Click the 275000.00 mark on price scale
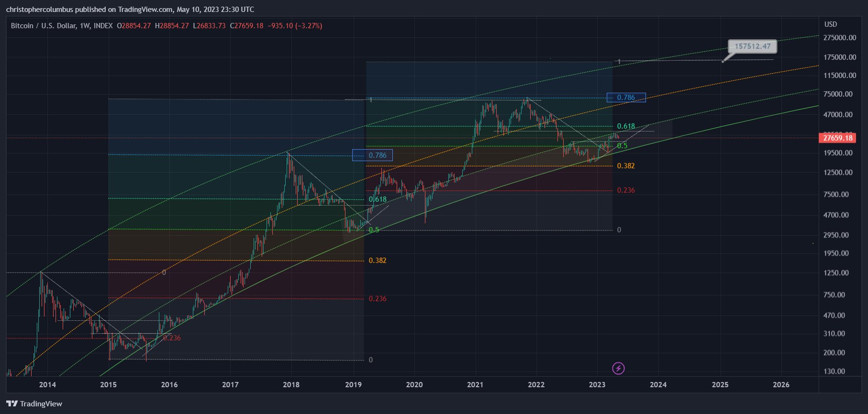Image resolution: width=868 pixels, height=414 pixels. pos(840,38)
